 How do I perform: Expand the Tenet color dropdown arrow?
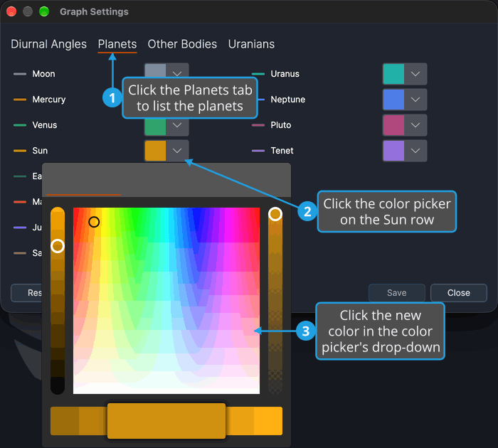pyautogui.click(x=415, y=151)
